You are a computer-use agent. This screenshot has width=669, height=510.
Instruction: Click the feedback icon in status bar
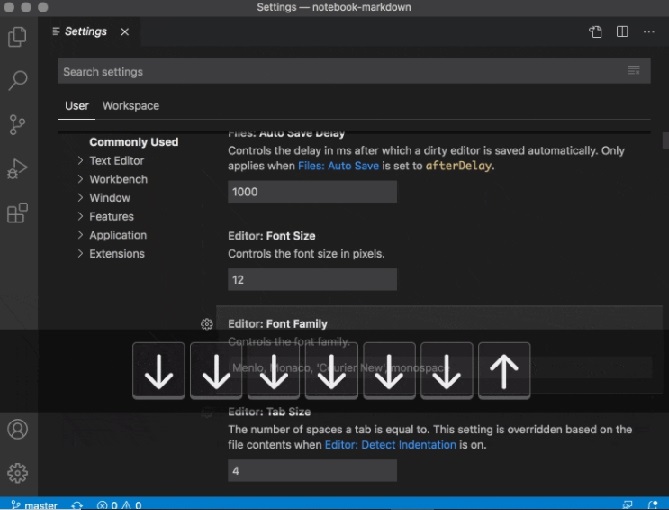click(627, 505)
